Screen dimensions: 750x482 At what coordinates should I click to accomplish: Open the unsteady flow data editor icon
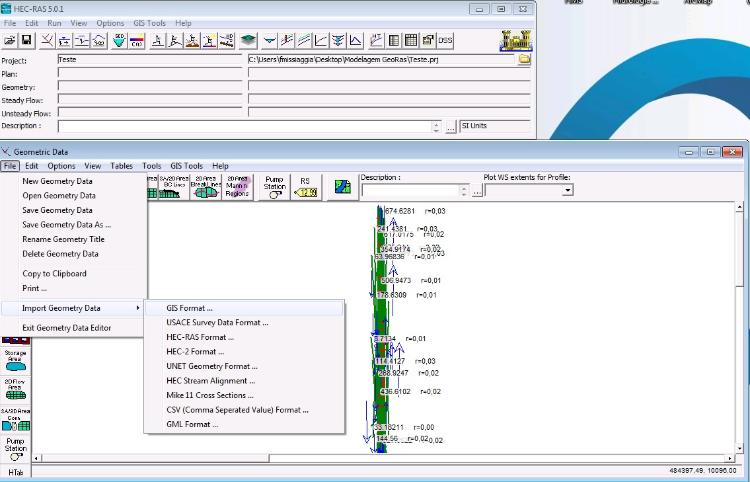[99, 41]
